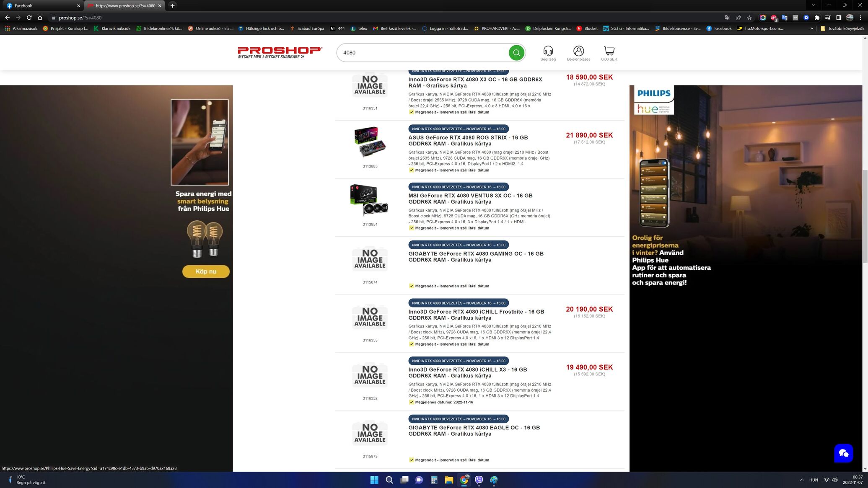Open the Segítség headset support icon
Viewport: 868px width, 488px height.
[x=548, y=51]
